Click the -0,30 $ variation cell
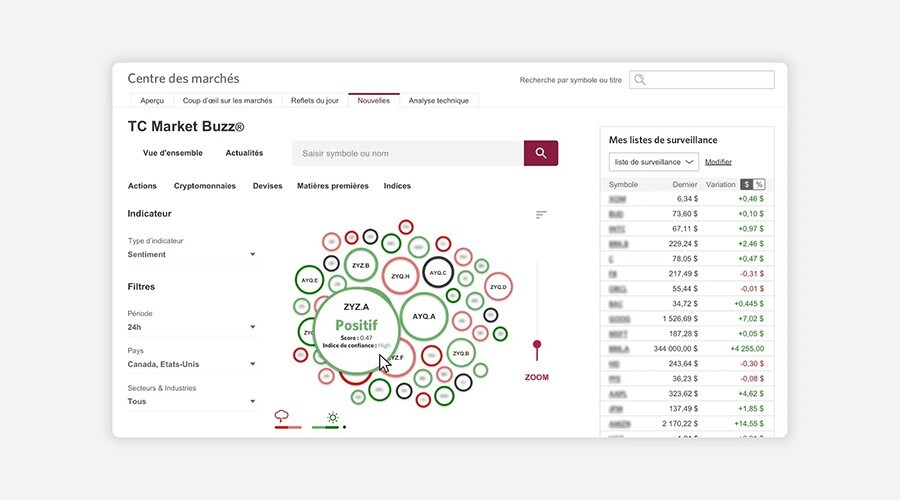900x500 pixels. point(751,363)
